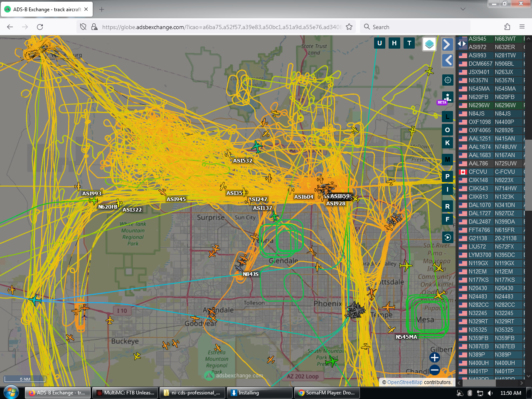Image resolution: width=532 pixels, height=399 pixels.
Task: Toggle the F map option
Action: point(448,219)
